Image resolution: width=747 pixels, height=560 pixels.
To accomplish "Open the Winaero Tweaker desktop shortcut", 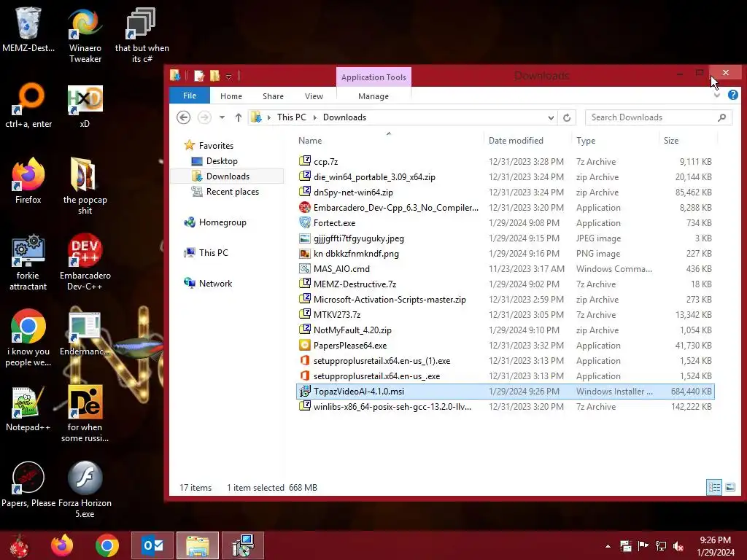I will [x=85, y=35].
